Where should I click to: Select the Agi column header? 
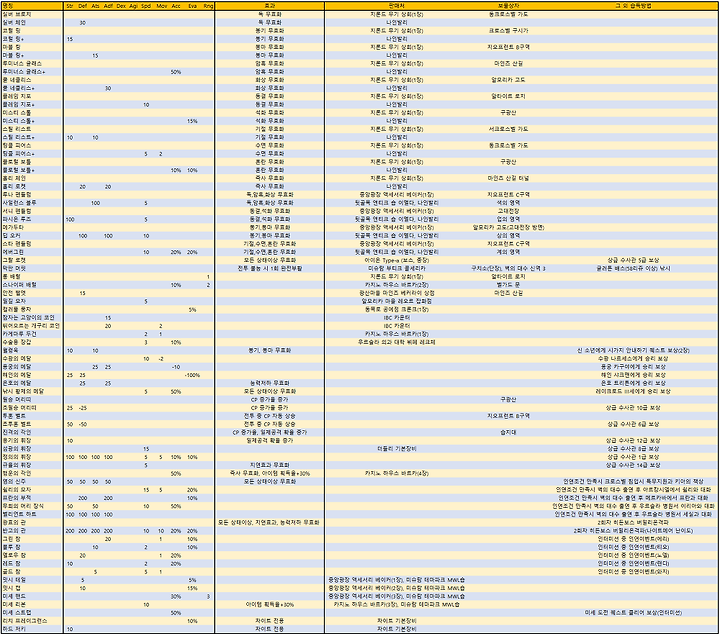133,6
